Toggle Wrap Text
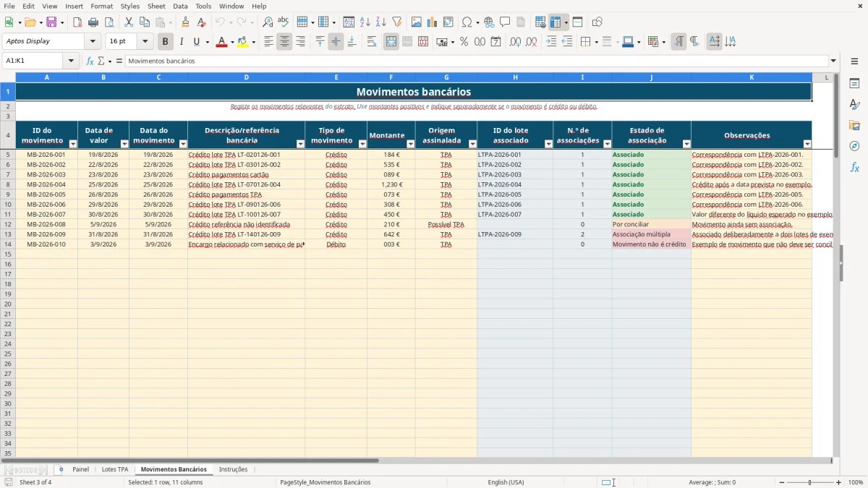 pos(372,42)
